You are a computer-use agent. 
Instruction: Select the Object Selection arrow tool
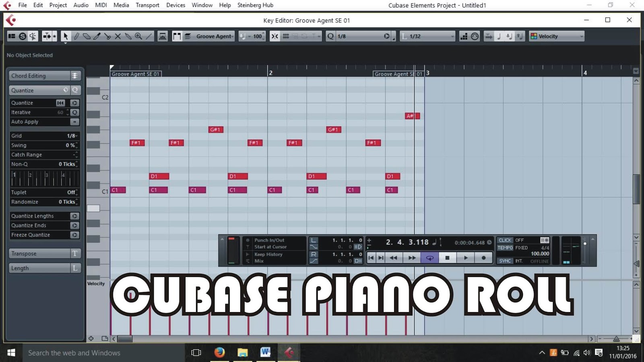pos(65,36)
